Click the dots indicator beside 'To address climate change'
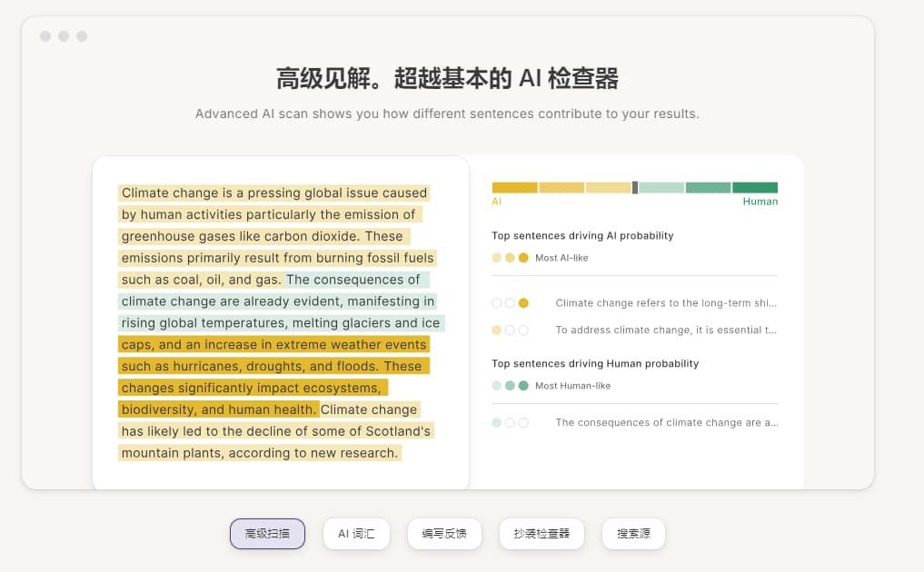Screen dimensions: 924x572 510,330
